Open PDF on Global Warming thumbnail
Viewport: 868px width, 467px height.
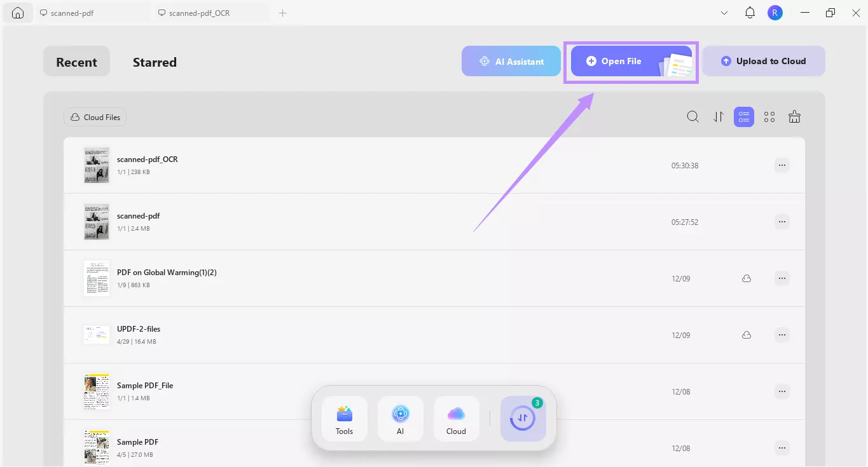(x=97, y=278)
